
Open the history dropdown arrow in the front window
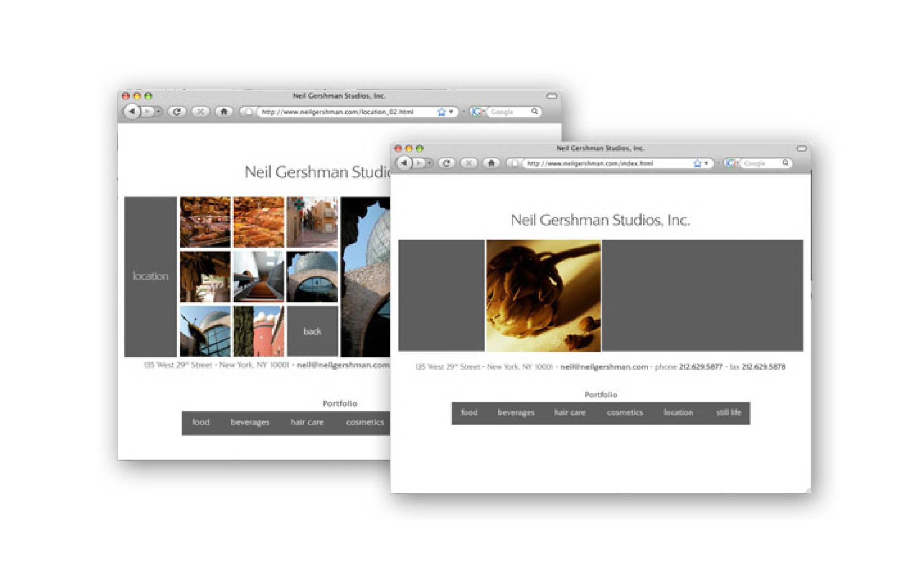click(429, 163)
